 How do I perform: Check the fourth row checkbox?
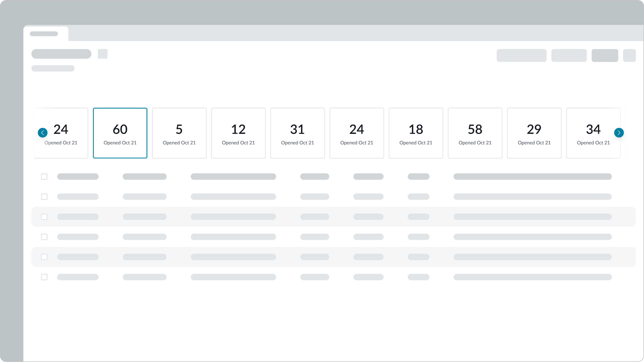[44, 237]
